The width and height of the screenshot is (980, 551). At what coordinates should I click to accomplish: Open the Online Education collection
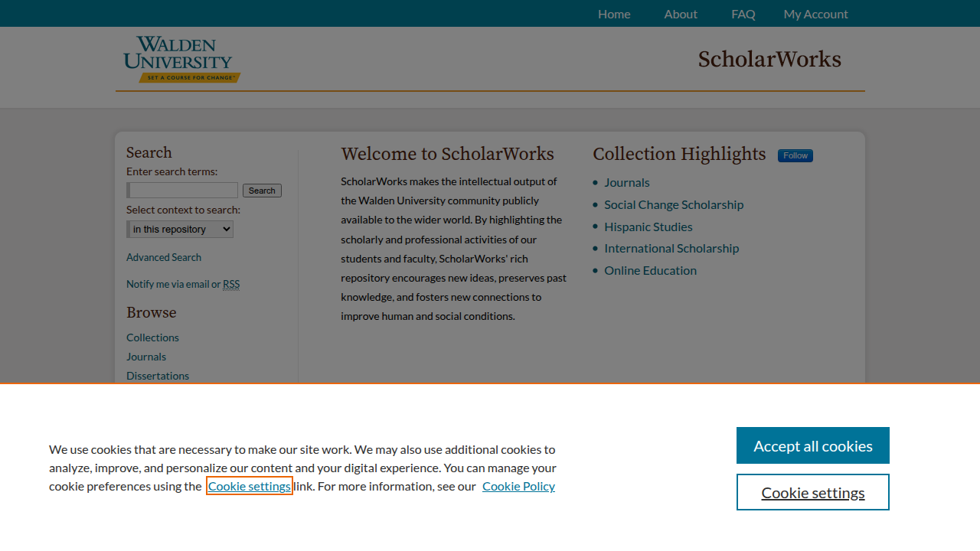click(651, 270)
